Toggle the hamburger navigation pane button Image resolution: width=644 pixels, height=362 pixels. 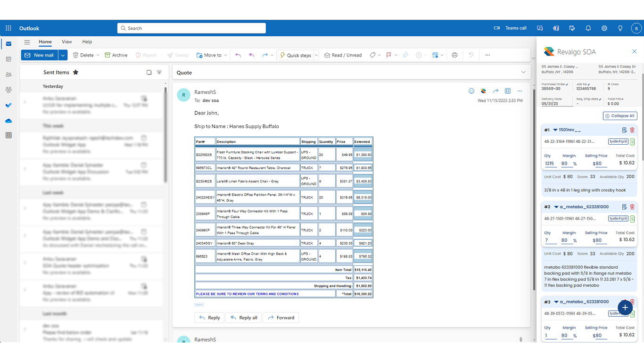pyautogui.click(x=27, y=42)
